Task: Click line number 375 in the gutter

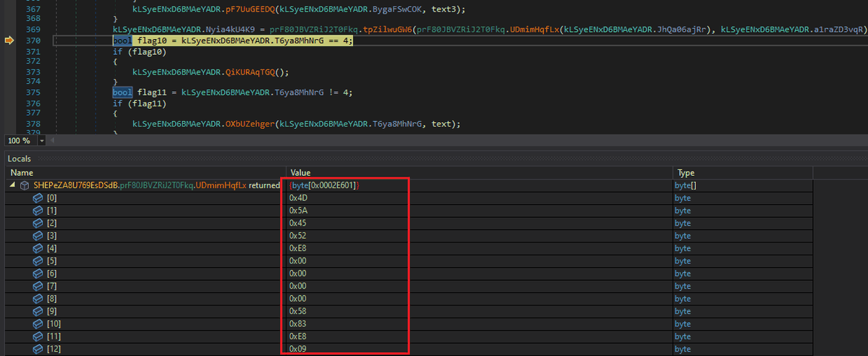Action: (33, 93)
